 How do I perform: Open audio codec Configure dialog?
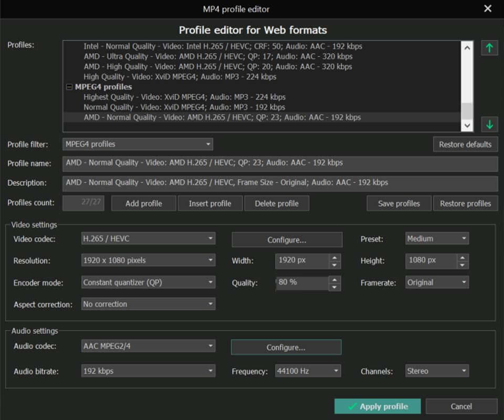(286, 347)
